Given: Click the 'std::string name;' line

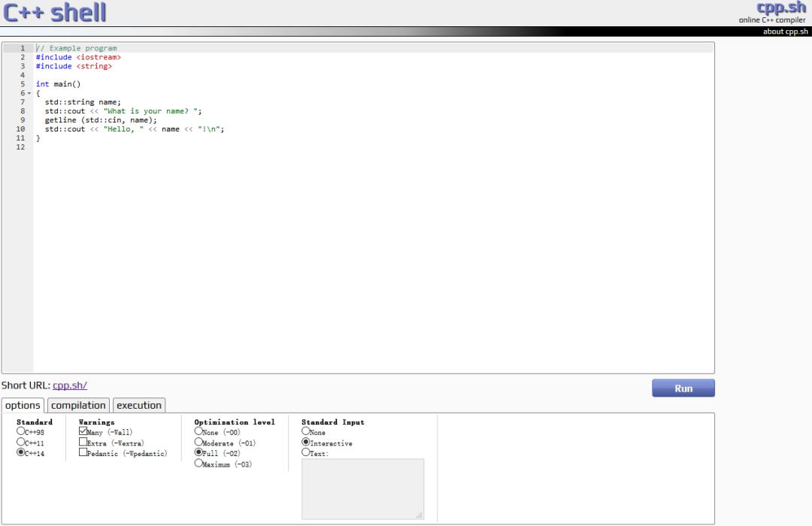Looking at the screenshot, I should (x=83, y=102).
